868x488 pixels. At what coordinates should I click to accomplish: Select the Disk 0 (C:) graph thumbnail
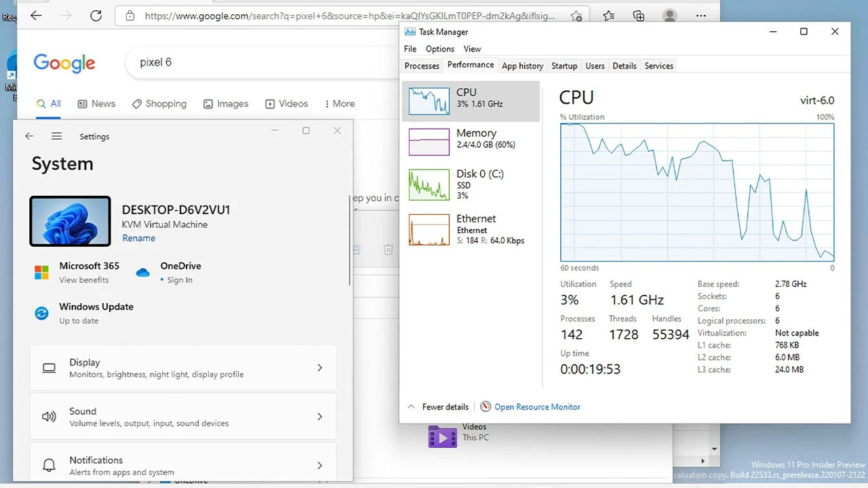tap(429, 184)
